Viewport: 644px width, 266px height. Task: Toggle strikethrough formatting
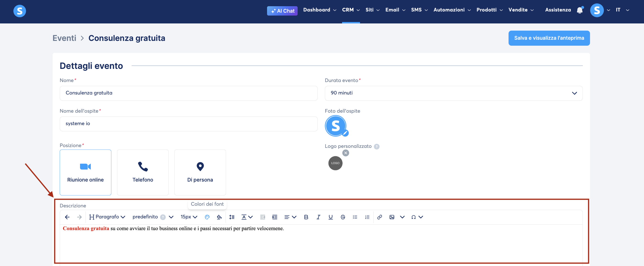click(343, 217)
